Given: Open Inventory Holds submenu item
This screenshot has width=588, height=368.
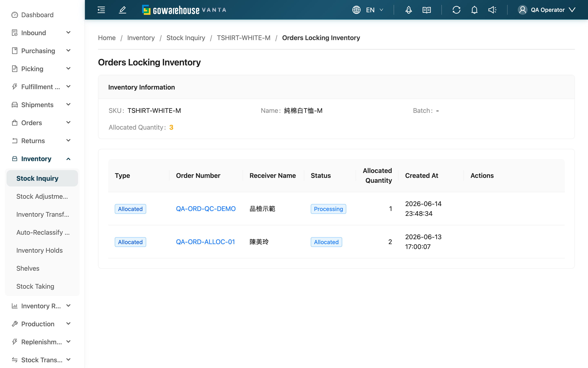Looking at the screenshot, I should (x=42, y=250).
